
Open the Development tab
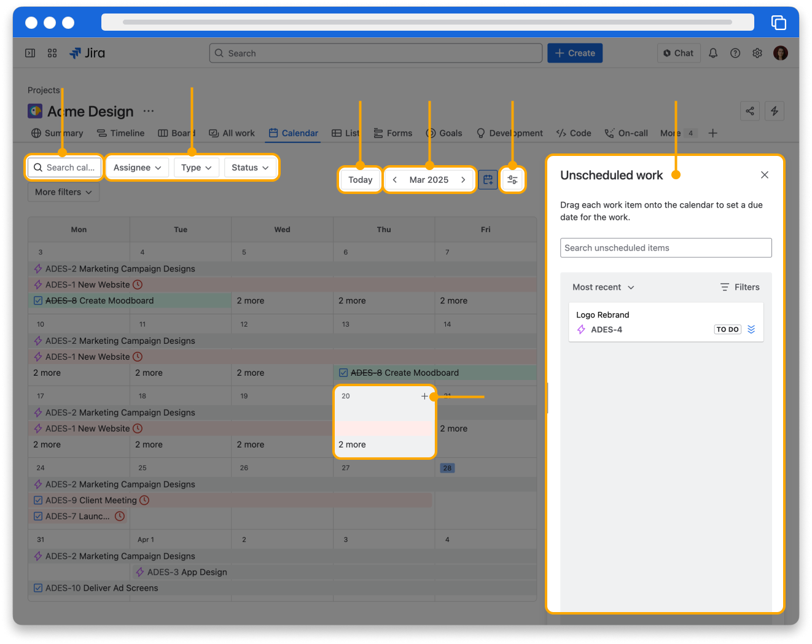[x=510, y=133]
